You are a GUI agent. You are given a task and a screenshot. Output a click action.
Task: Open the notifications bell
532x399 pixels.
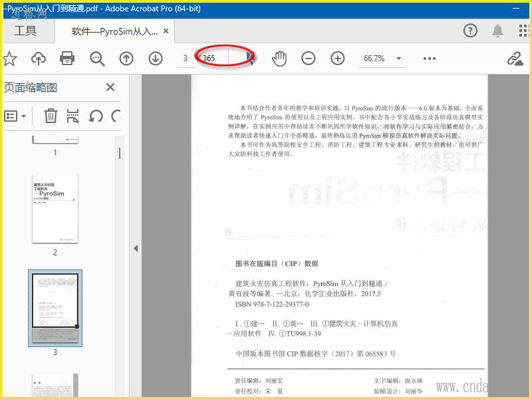(497, 31)
